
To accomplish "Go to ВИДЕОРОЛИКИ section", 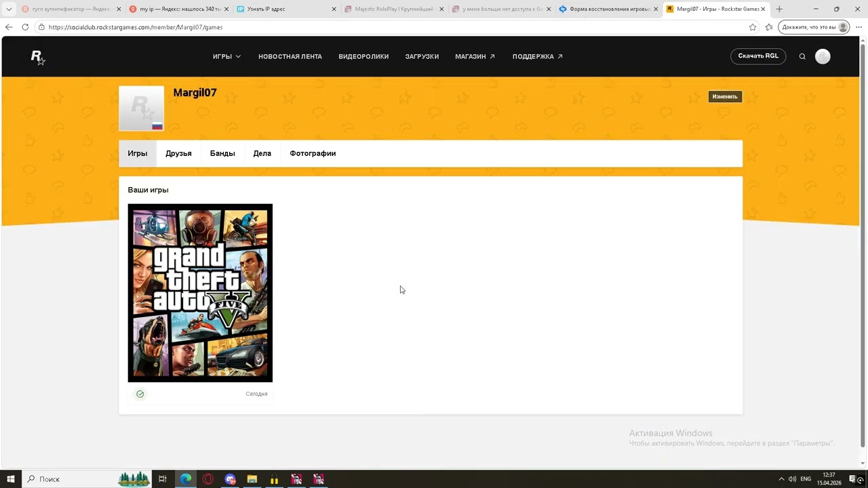I will click(x=363, y=56).
